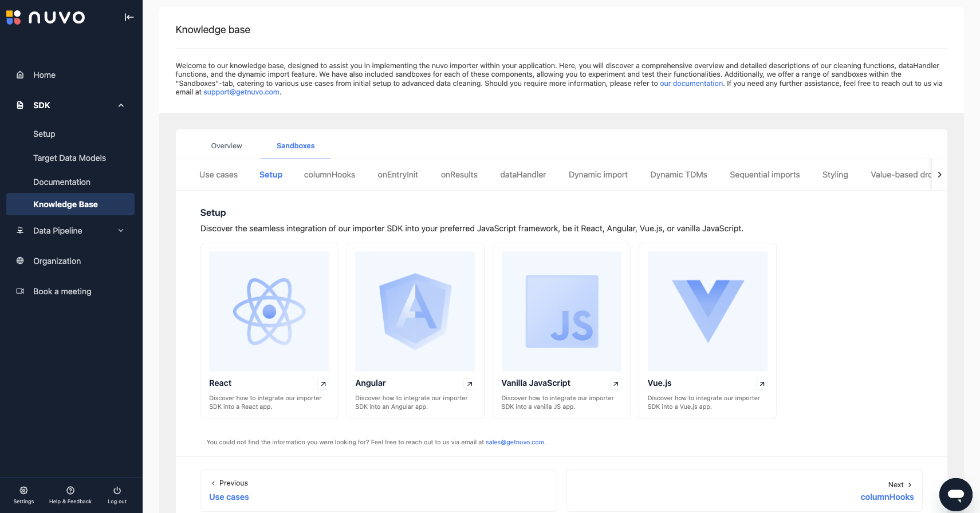Open the Use cases sub-tab
This screenshot has width=980, height=513.
(x=218, y=175)
